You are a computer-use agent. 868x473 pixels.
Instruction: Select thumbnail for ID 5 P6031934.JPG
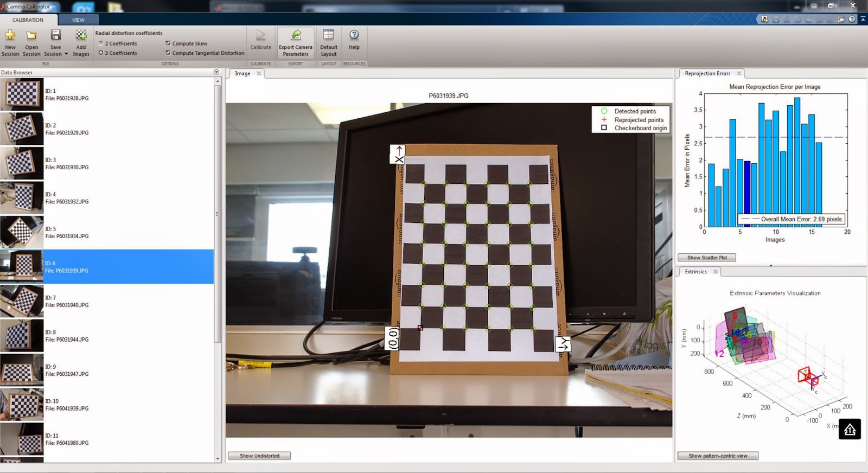point(22,232)
